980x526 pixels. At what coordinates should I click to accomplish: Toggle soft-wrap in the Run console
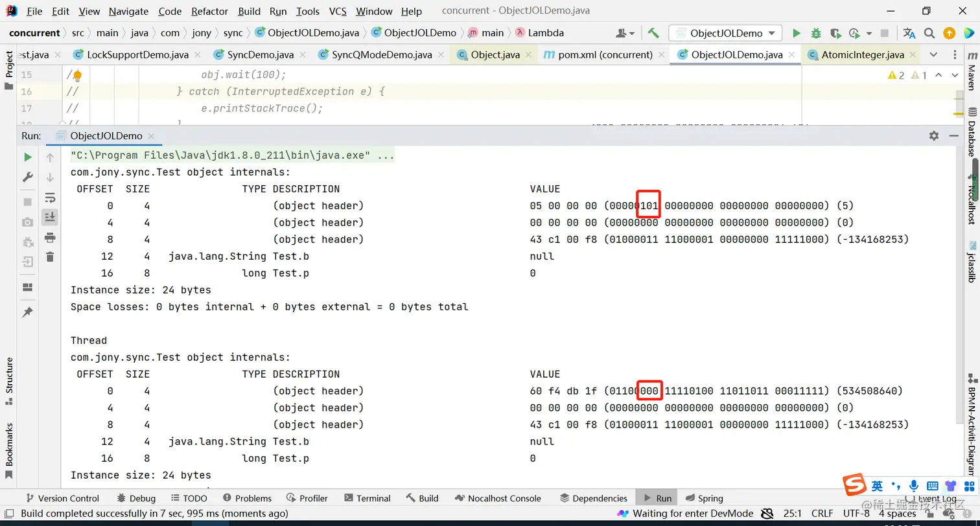(50, 198)
